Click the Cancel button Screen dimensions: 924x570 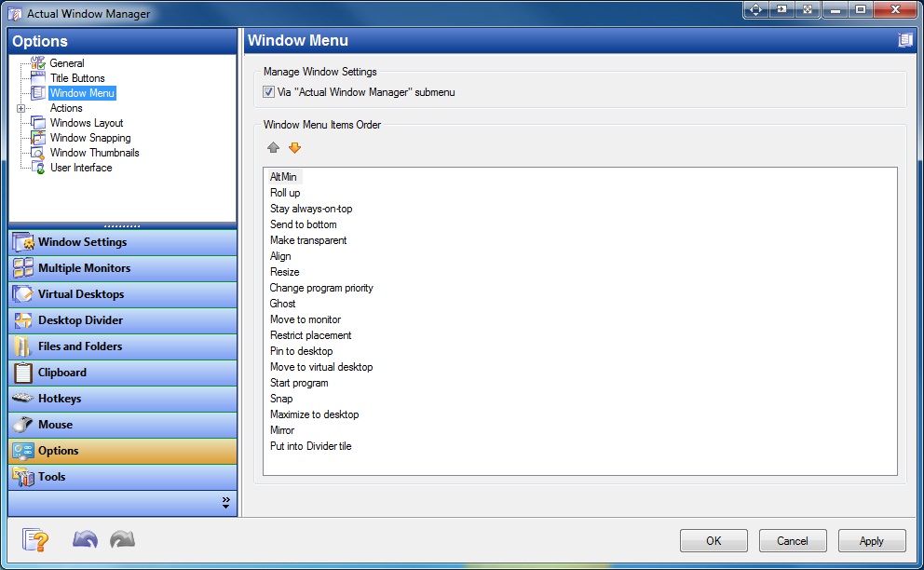(793, 540)
